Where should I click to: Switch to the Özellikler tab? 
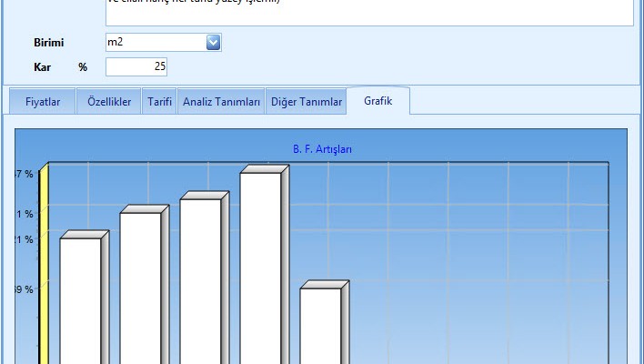coord(108,102)
